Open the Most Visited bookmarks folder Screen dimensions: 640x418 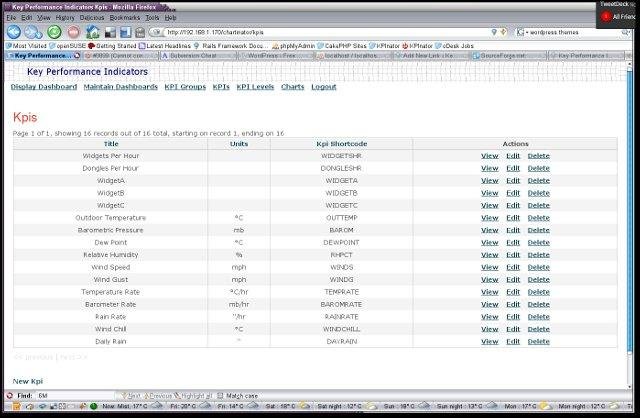26,46
